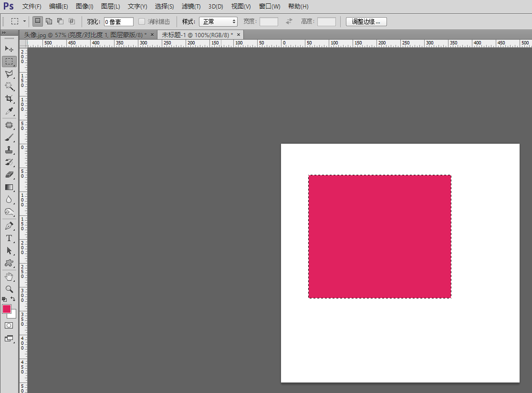Switch to the 头像.jpg document tab

coord(85,35)
